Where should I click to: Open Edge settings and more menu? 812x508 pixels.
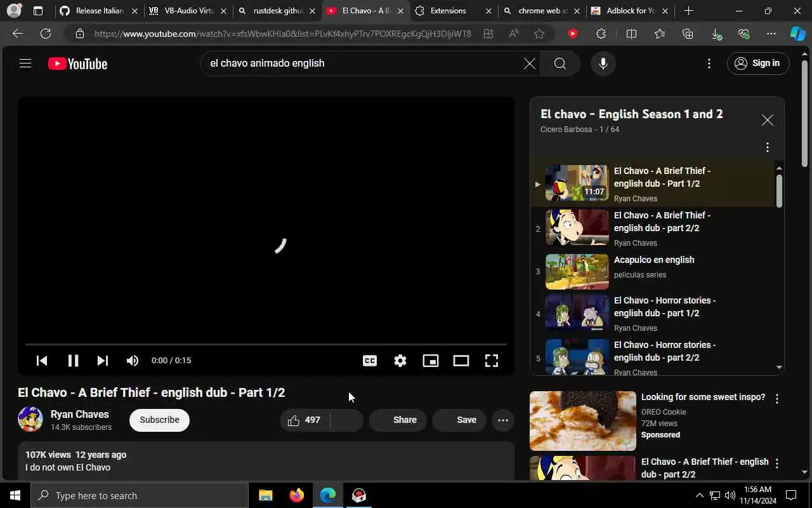click(x=771, y=34)
